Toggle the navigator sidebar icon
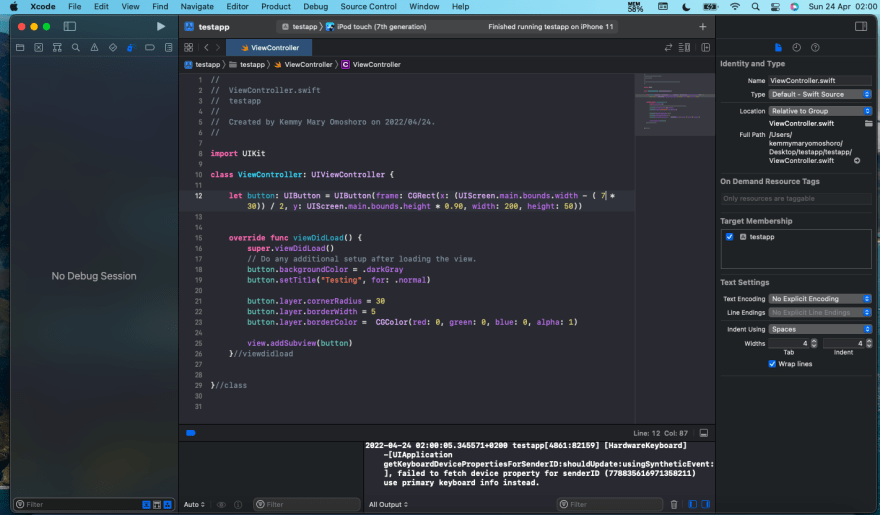Image resolution: width=880 pixels, height=515 pixels. (70, 26)
